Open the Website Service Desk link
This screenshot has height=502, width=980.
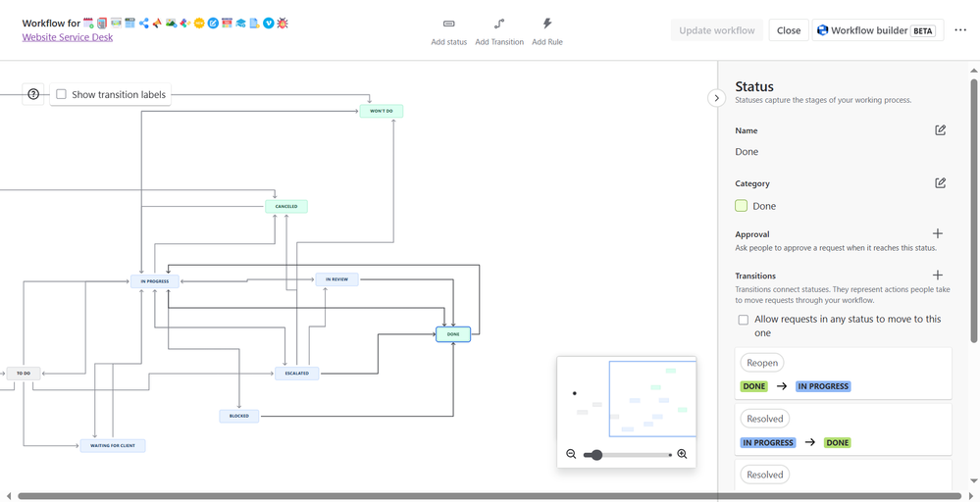68,37
